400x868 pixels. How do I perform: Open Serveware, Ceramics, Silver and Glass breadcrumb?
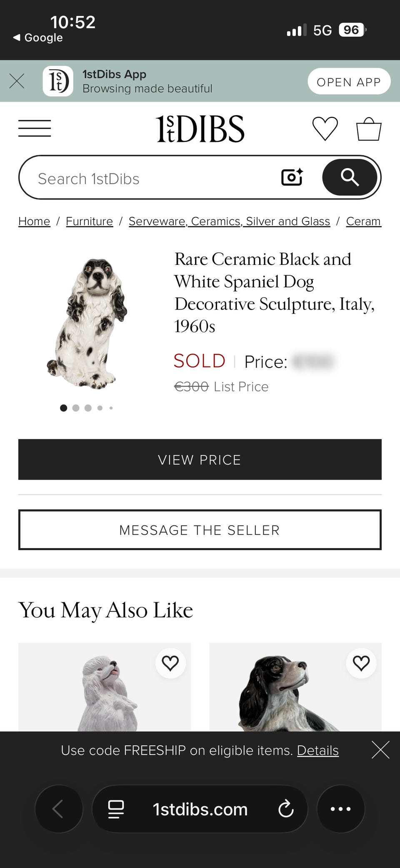(x=229, y=221)
